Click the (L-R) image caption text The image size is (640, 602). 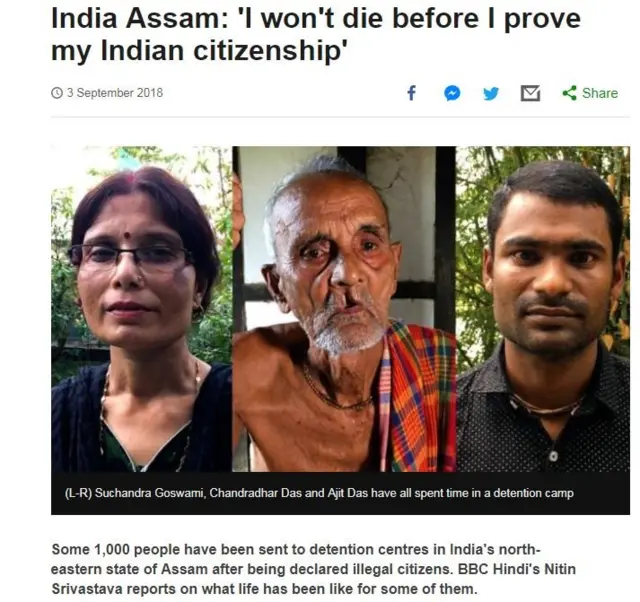[x=319, y=493]
